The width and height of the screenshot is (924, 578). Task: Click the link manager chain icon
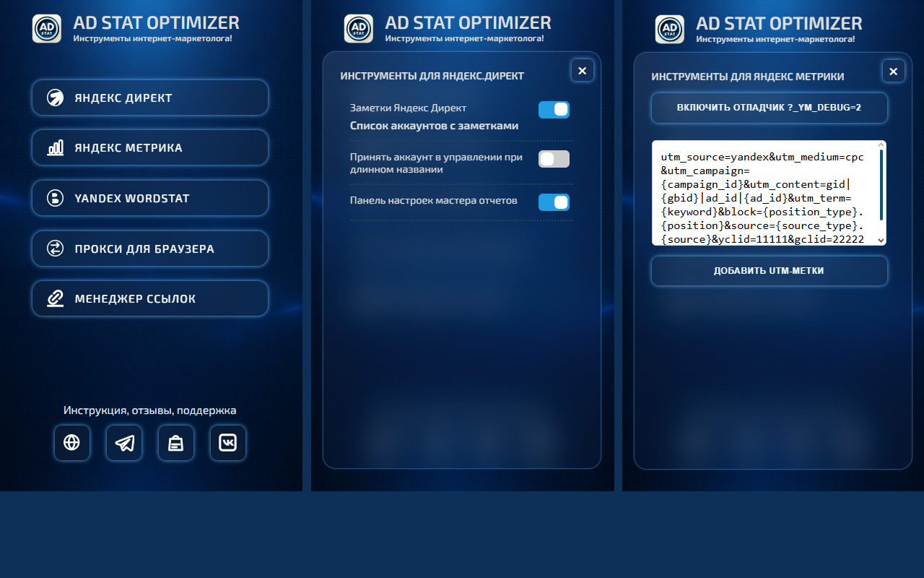click(x=56, y=298)
